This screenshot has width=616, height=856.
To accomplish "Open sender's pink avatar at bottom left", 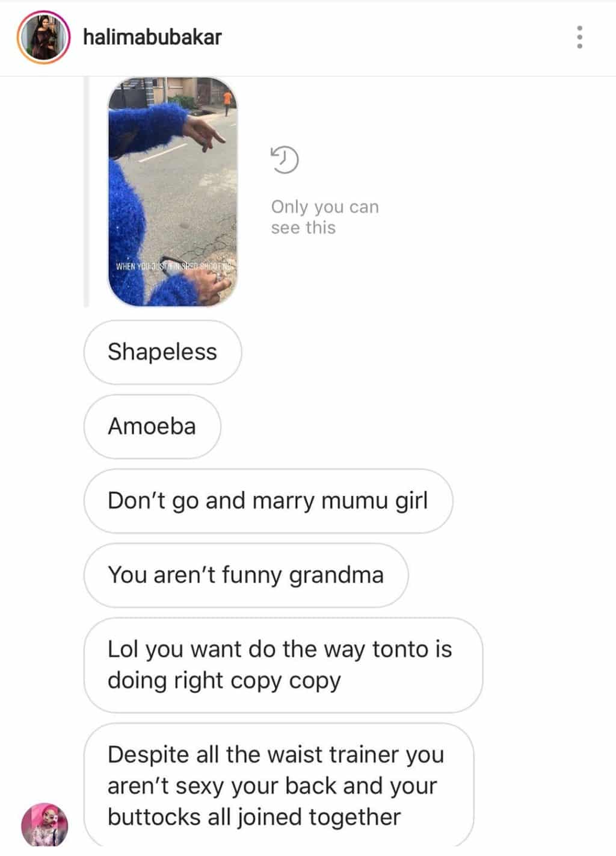I will [x=45, y=825].
